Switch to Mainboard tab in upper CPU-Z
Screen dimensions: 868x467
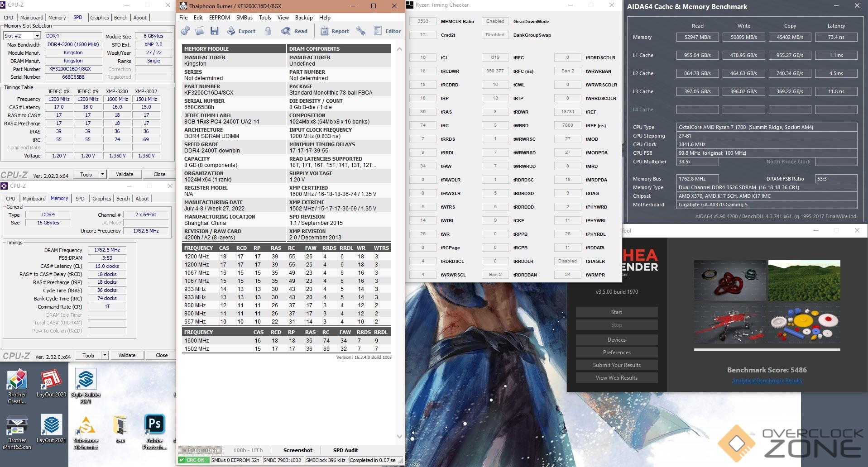(x=32, y=18)
